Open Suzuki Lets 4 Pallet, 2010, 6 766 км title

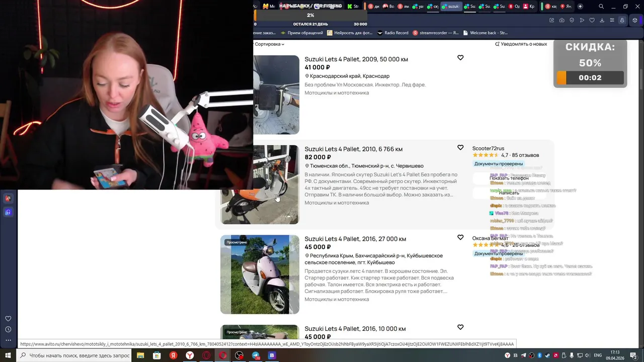click(354, 149)
